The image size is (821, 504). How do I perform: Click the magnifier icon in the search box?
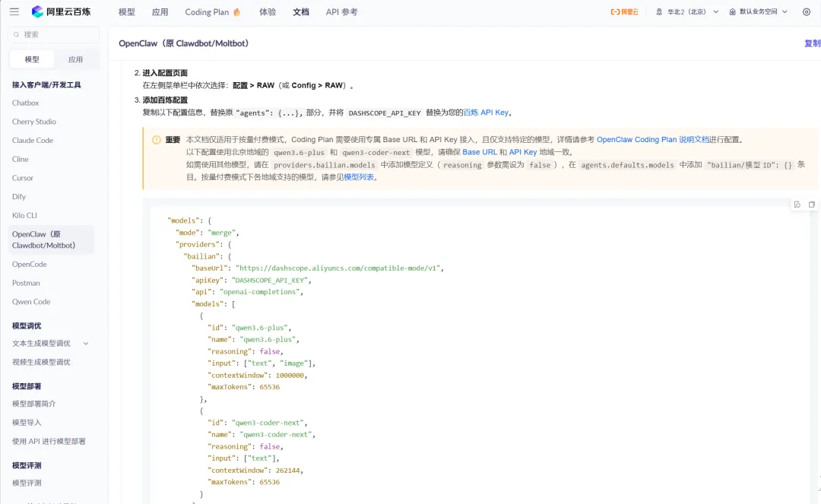pyautogui.click(x=17, y=34)
